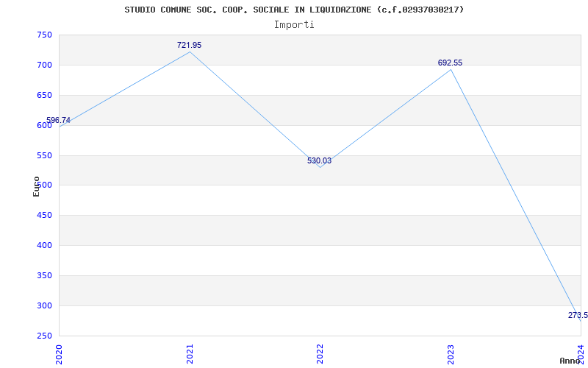Select the Importi subtitle text
This screenshot has width=588, height=368.
click(x=294, y=25)
